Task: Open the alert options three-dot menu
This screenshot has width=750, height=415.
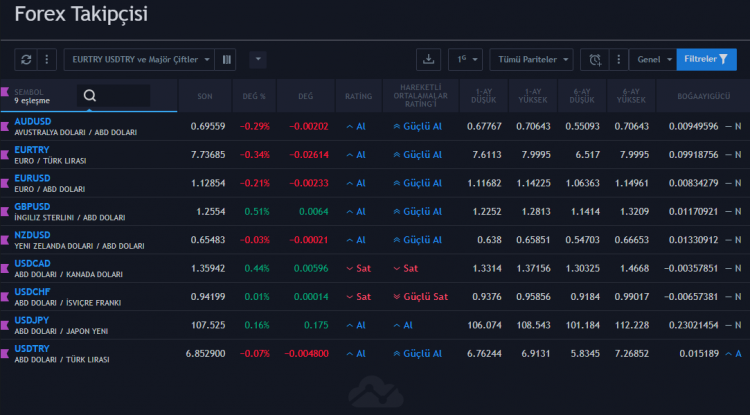Action: click(x=618, y=60)
